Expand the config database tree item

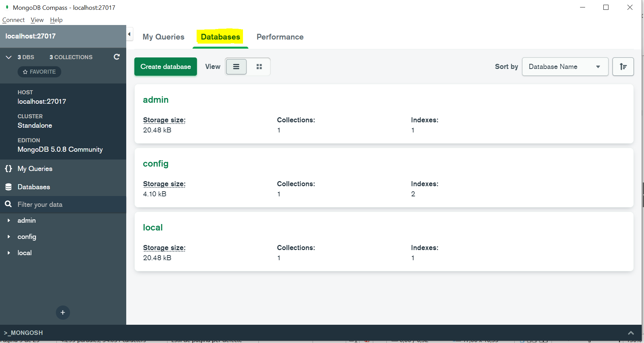click(x=9, y=237)
